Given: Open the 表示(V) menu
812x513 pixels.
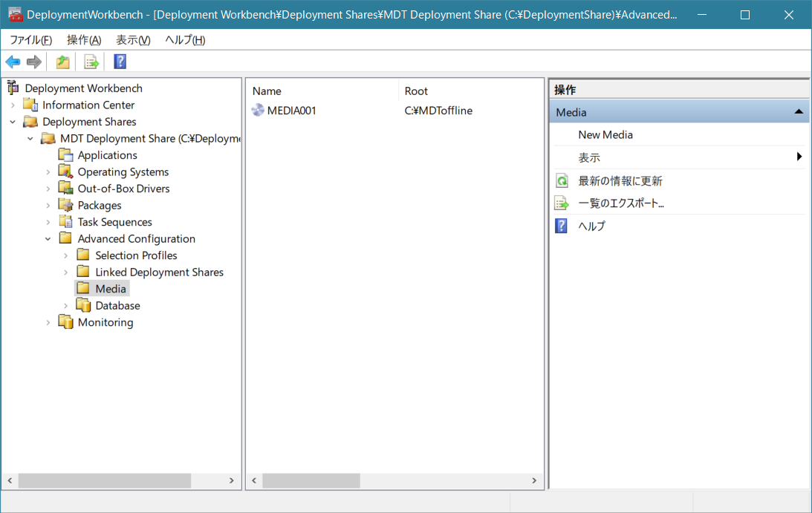Looking at the screenshot, I should click(x=133, y=40).
